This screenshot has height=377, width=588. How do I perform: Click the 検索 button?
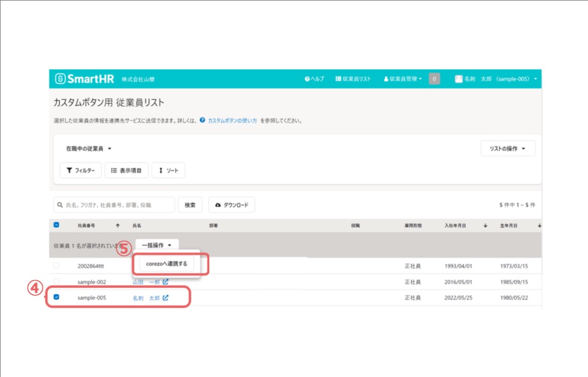(x=190, y=205)
